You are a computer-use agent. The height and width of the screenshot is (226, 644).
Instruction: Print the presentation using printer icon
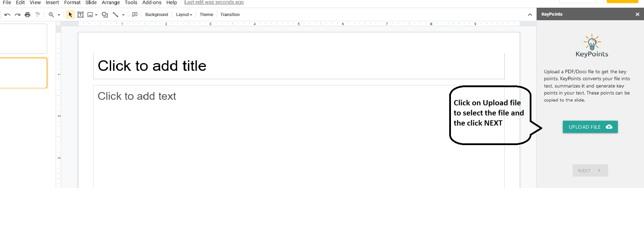pyautogui.click(x=28, y=15)
